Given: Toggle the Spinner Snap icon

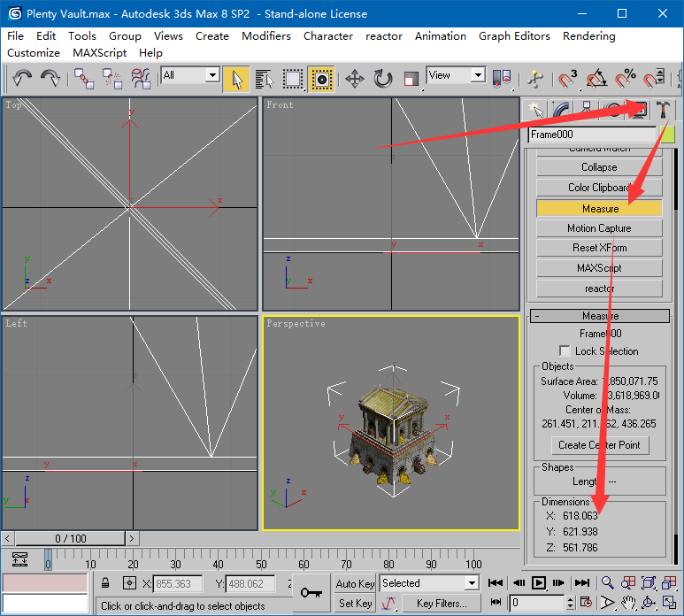Looking at the screenshot, I should [653, 79].
